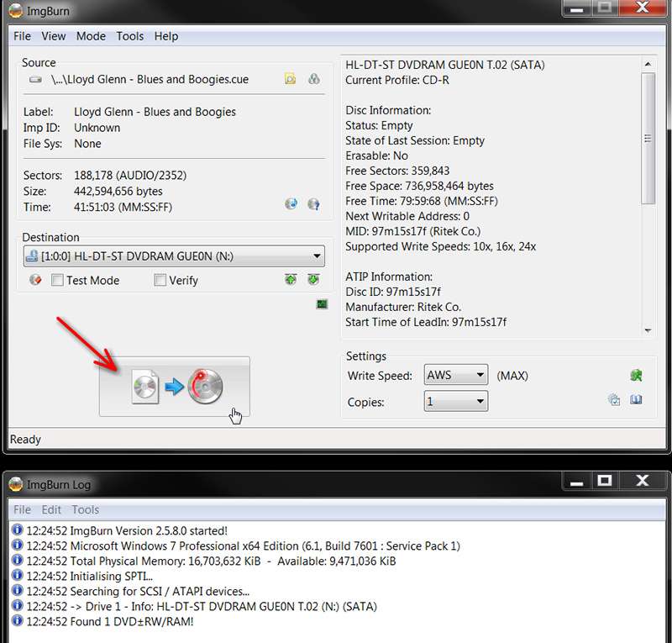Click the globe info icon next to Time

tap(291, 203)
